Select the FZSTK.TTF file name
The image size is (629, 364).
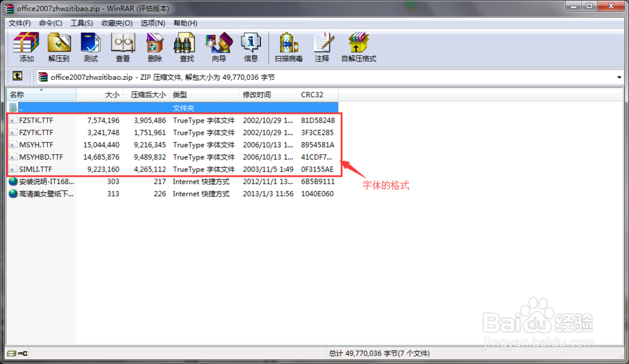pos(36,120)
